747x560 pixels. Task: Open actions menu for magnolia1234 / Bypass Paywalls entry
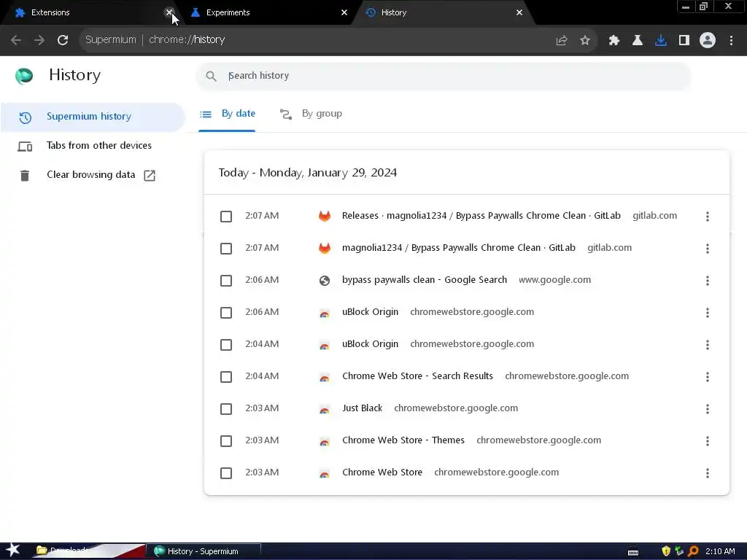pyautogui.click(x=708, y=249)
